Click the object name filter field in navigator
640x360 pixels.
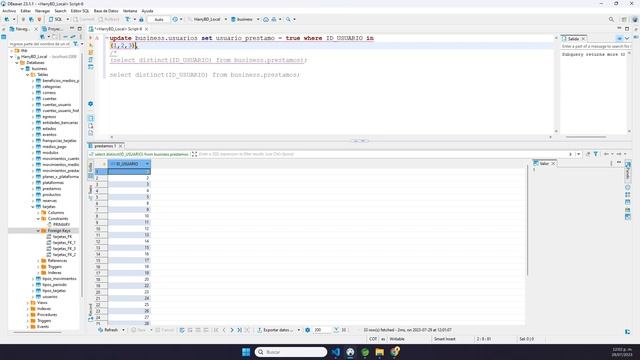(40, 44)
